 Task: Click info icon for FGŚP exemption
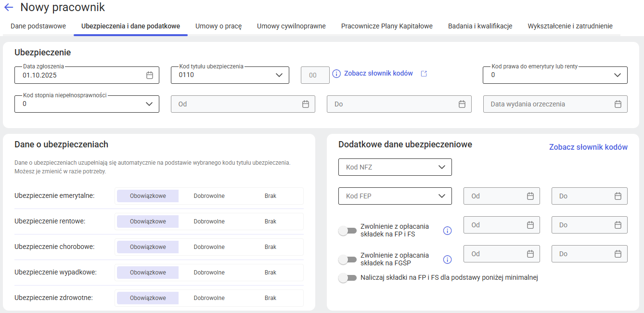coord(447,260)
